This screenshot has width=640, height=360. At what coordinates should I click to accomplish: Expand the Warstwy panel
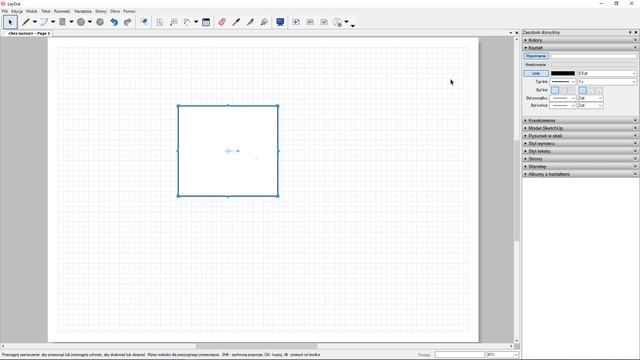(x=526, y=167)
